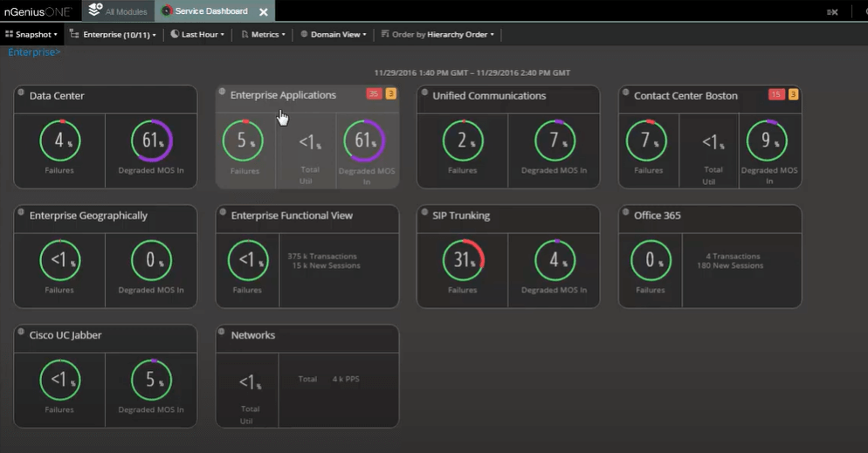Click SIP Trunking 4% Degraded MOS gauge

555,260
